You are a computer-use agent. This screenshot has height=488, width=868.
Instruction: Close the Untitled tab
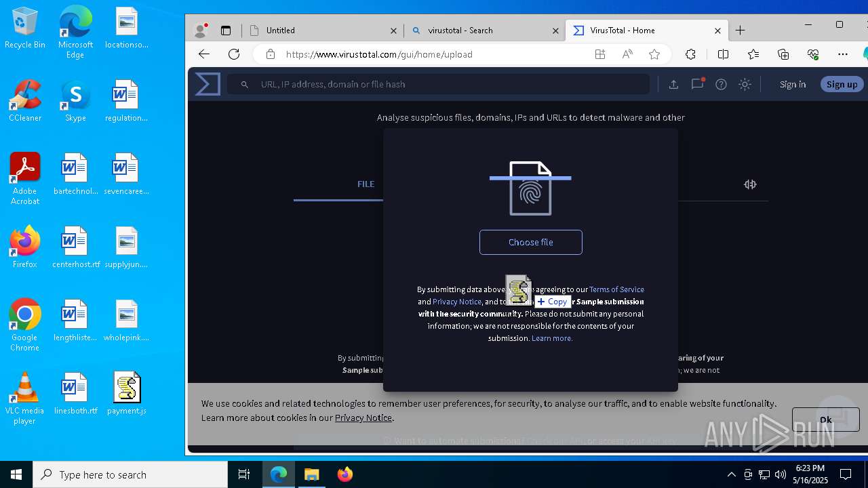click(x=393, y=30)
